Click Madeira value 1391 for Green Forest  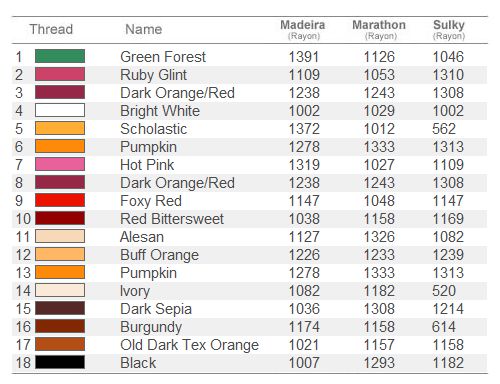tap(304, 57)
